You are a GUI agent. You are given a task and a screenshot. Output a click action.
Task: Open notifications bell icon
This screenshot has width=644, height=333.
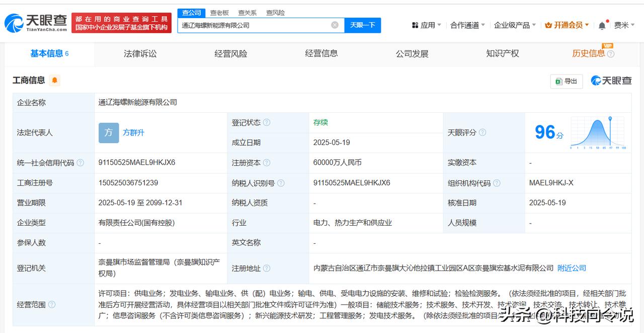coord(602,26)
